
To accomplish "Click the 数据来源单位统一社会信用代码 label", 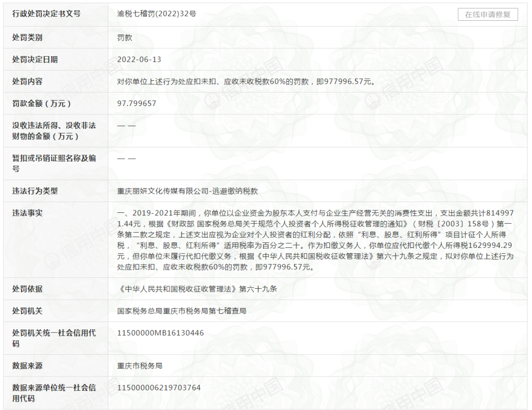I will pos(54,393).
